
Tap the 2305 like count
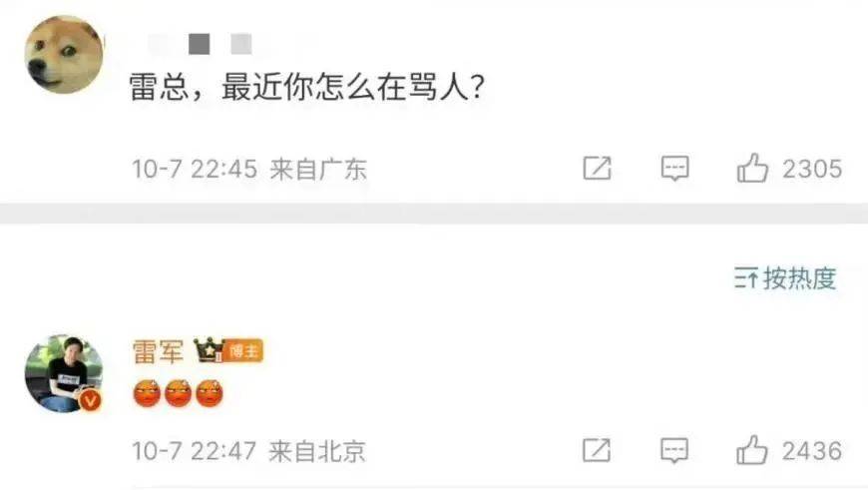pyautogui.click(x=812, y=169)
